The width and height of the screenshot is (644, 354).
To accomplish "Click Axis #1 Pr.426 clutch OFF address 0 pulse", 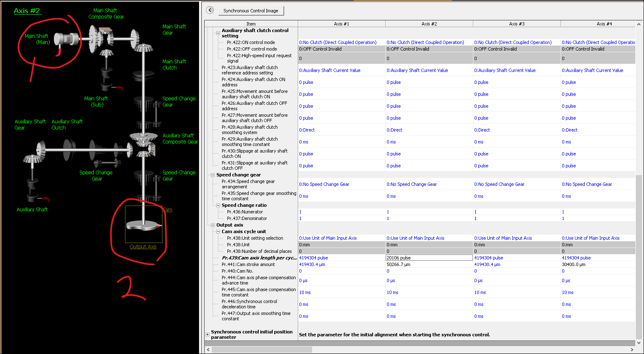I will pos(342,106).
